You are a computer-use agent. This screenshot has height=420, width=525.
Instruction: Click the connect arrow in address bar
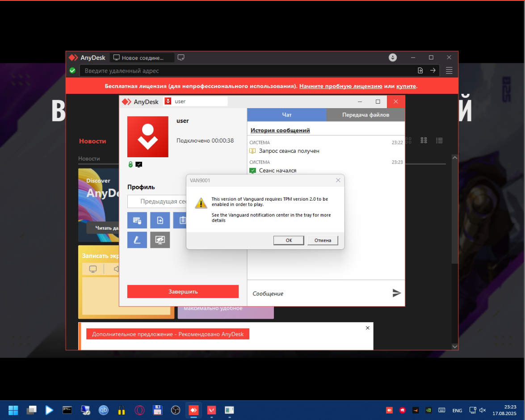click(x=433, y=70)
